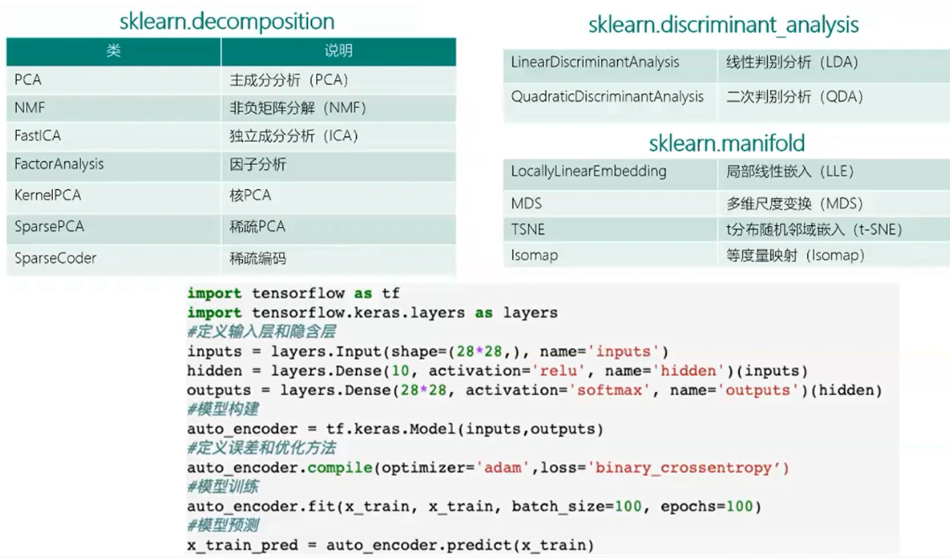Select the NMF class cell
The image size is (950, 560).
click(x=113, y=108)
